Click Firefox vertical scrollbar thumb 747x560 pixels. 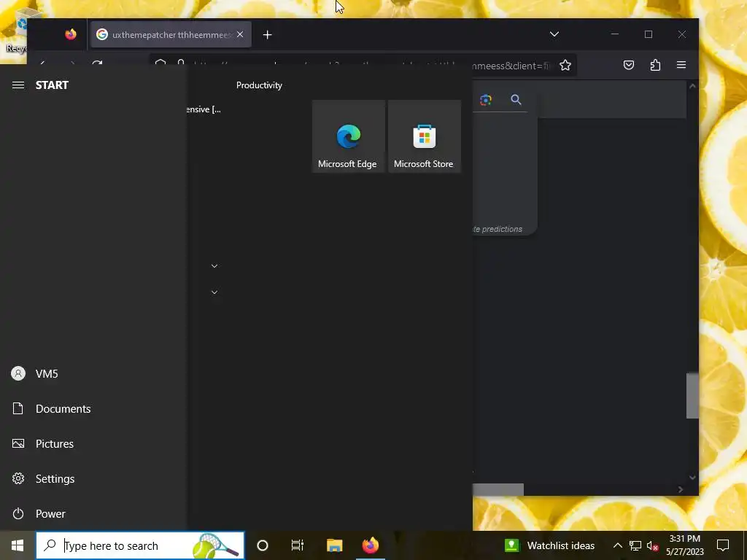(x=692, y=396)
